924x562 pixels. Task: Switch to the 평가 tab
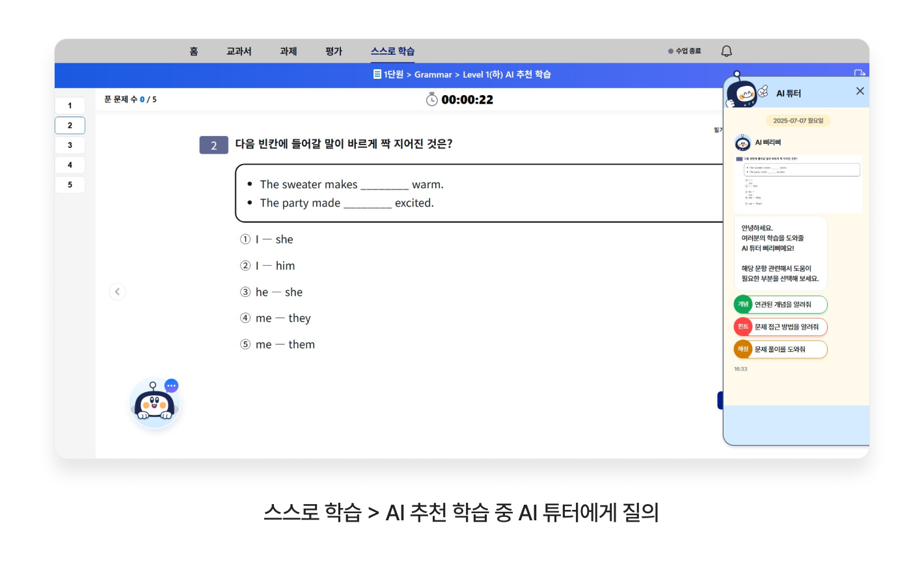[334, 51]
